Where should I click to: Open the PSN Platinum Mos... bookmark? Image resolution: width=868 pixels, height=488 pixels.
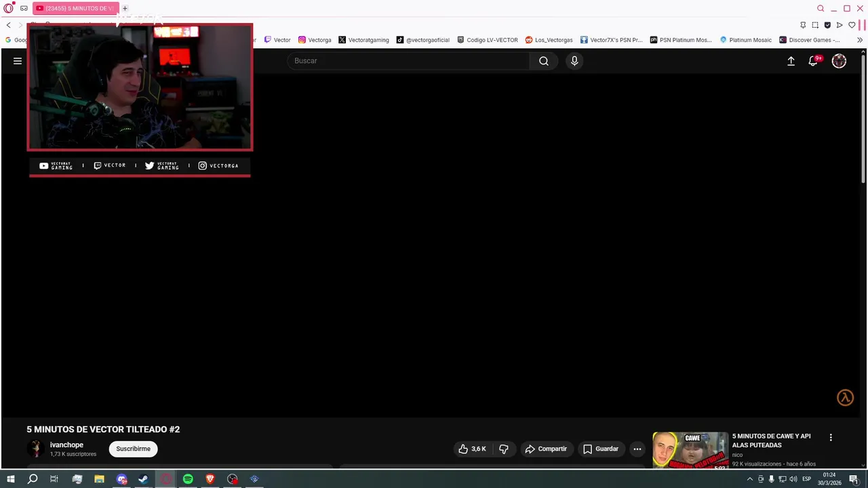point(681,40)
